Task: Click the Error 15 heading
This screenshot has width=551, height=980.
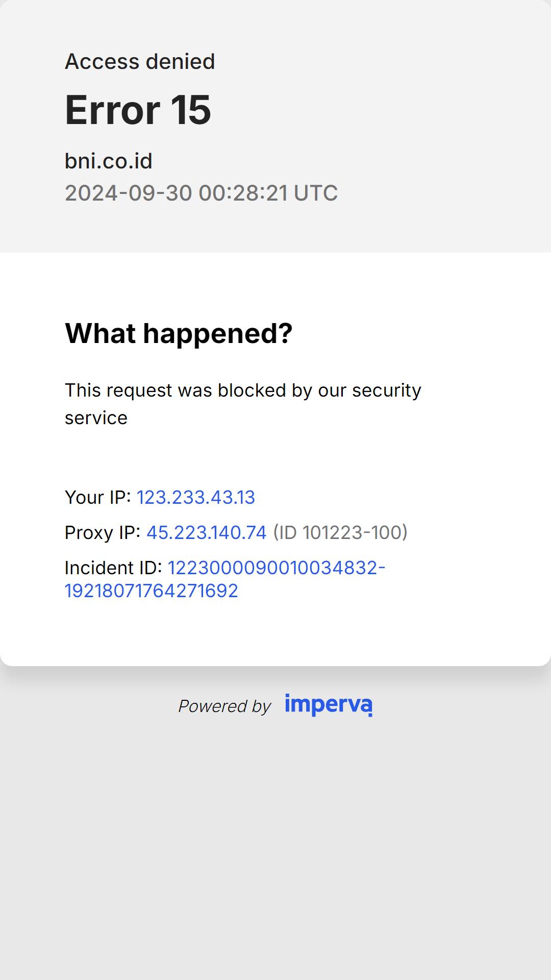Action: pyautogui.click(x=138, y=110)
